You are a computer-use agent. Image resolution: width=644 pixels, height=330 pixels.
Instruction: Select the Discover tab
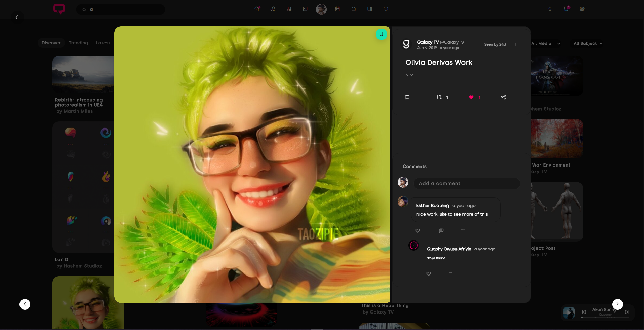point(51,43)
